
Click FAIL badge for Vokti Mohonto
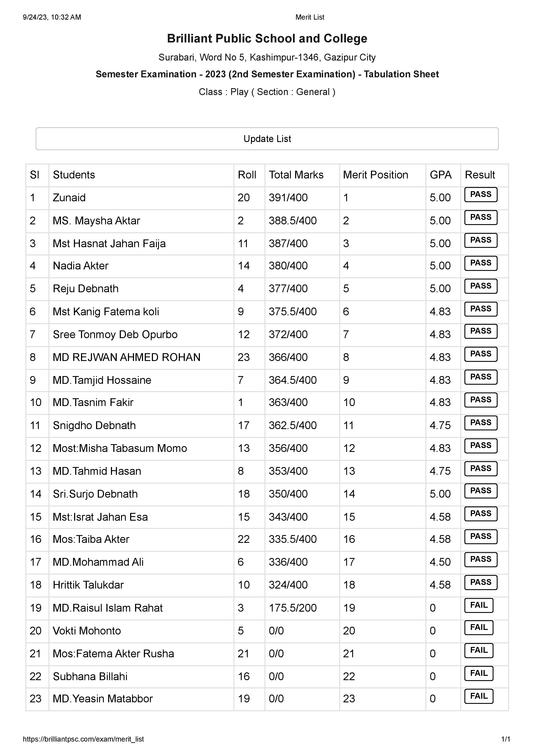479,628
